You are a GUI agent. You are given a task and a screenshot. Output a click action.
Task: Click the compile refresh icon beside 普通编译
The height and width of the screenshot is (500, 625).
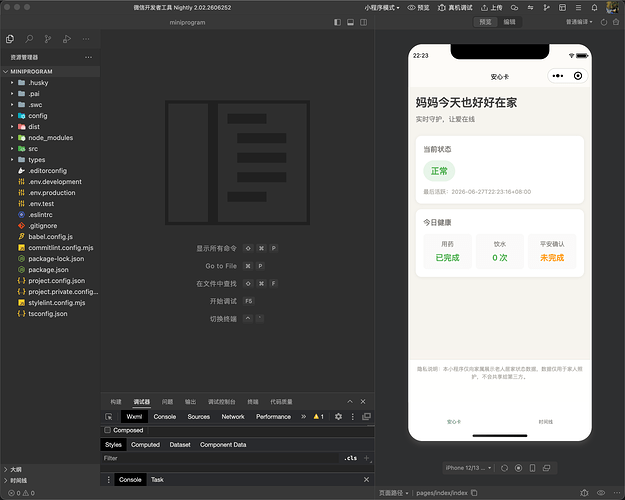point(604,22)
